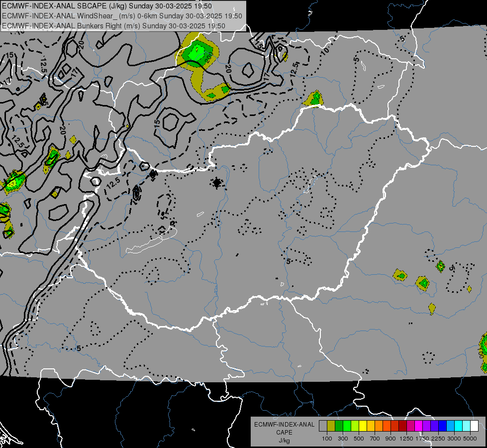Select the bright magenta legend swatch
This screenshot has height=448, width=487.
[x=419, y=426]
